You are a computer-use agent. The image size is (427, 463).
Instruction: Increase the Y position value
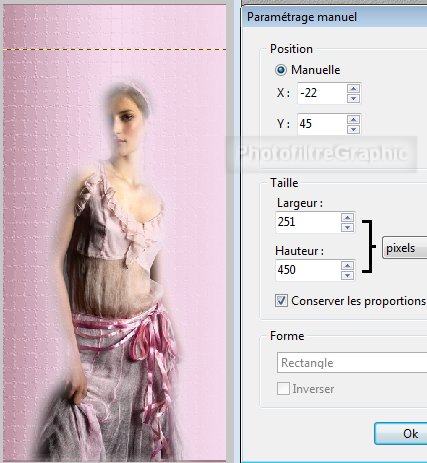point(353,120)
